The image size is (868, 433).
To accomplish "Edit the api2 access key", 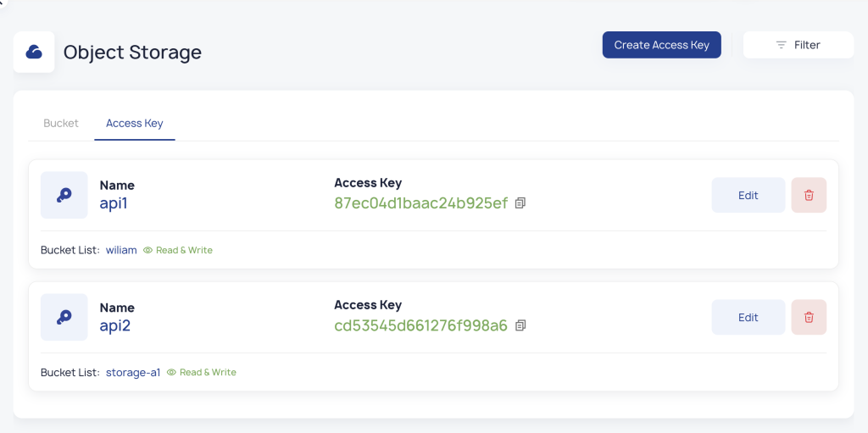I will 748,317.
